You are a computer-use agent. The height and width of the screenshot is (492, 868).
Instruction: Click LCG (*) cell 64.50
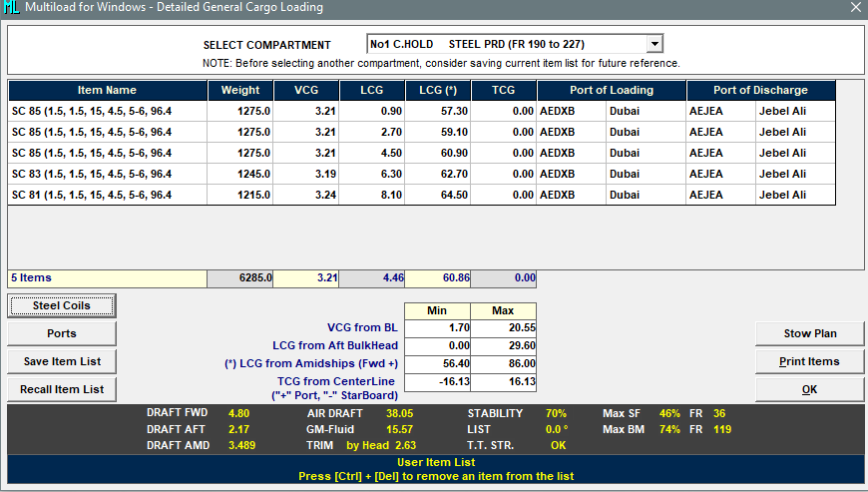[x=438, y=196]
